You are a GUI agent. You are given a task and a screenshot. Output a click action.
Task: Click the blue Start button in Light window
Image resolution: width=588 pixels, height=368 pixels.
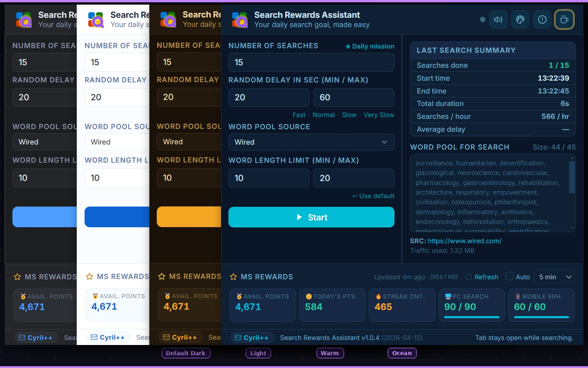[x=117, y=217]
